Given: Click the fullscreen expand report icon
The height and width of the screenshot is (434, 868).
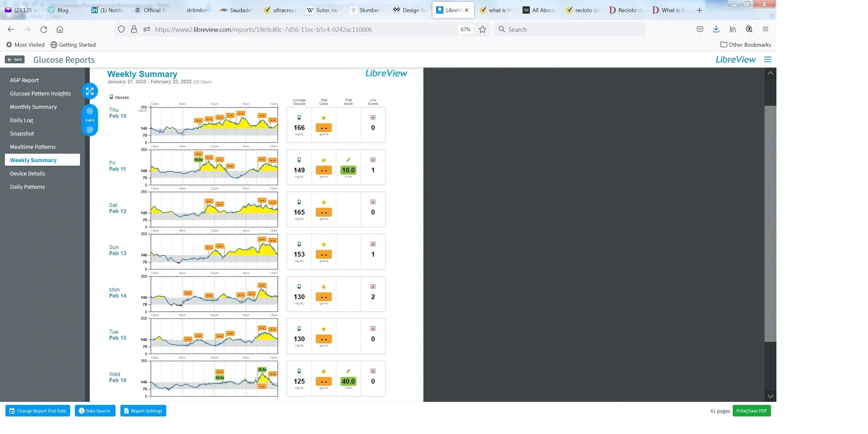Looking at the screenshot, I should (90, 91).
